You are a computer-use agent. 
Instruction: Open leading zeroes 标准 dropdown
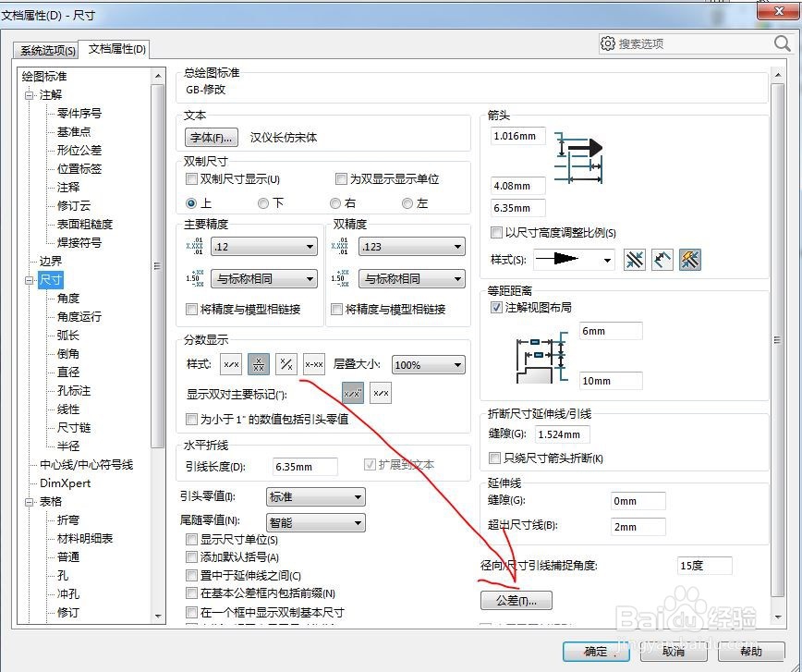point(316,496)
